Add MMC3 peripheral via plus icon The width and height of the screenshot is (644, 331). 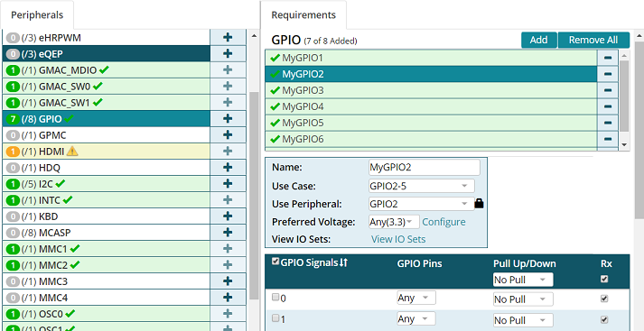click(x=228, y=281)
